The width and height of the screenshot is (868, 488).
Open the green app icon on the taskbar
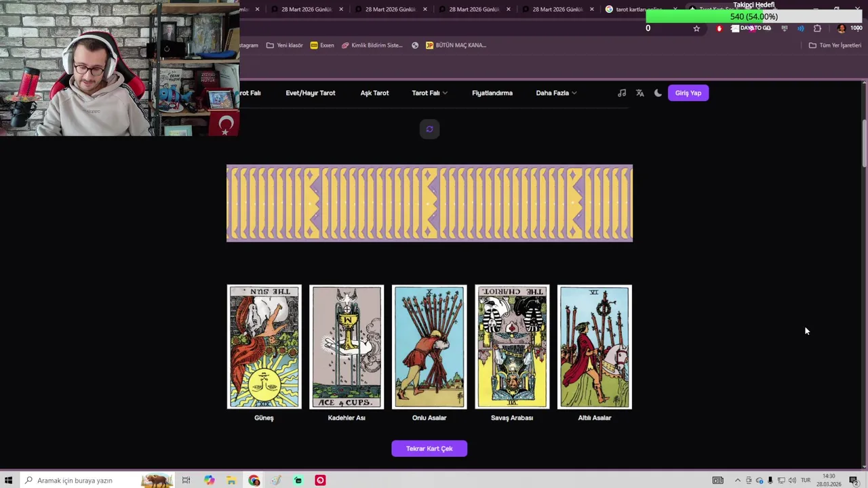[298, 481]
